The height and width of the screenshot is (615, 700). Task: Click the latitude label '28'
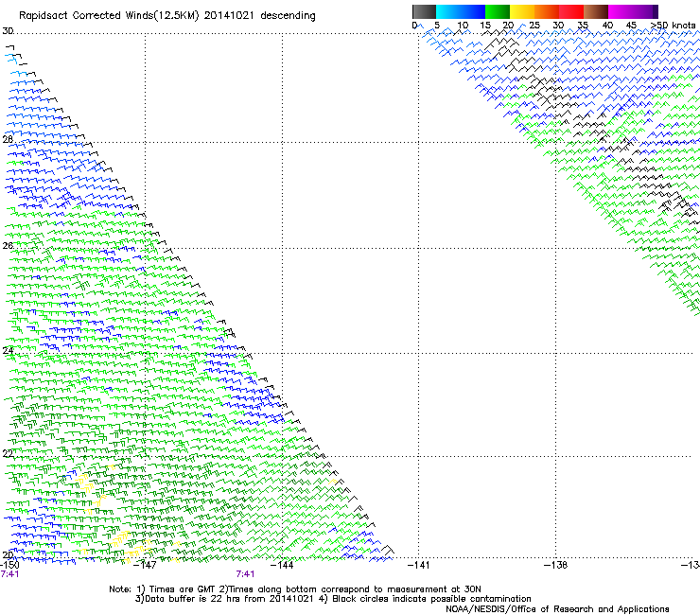click(x=8, y=139)
